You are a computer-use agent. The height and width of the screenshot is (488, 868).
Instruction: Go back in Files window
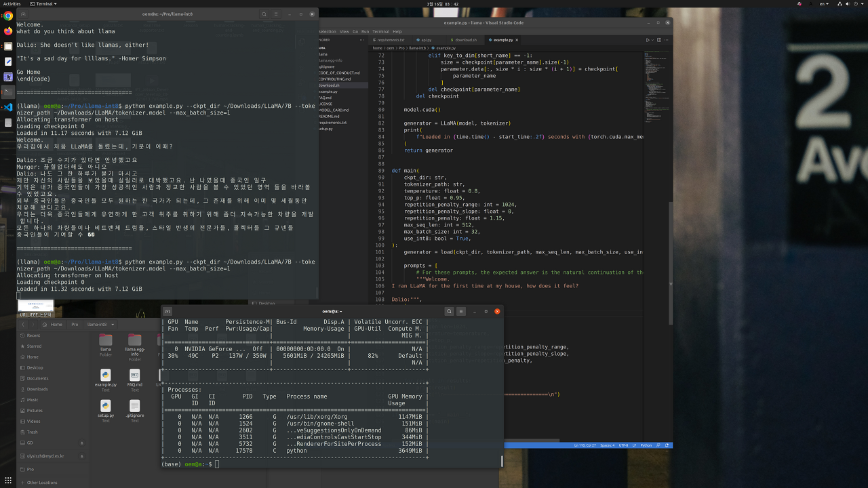[x=24, y=324]
